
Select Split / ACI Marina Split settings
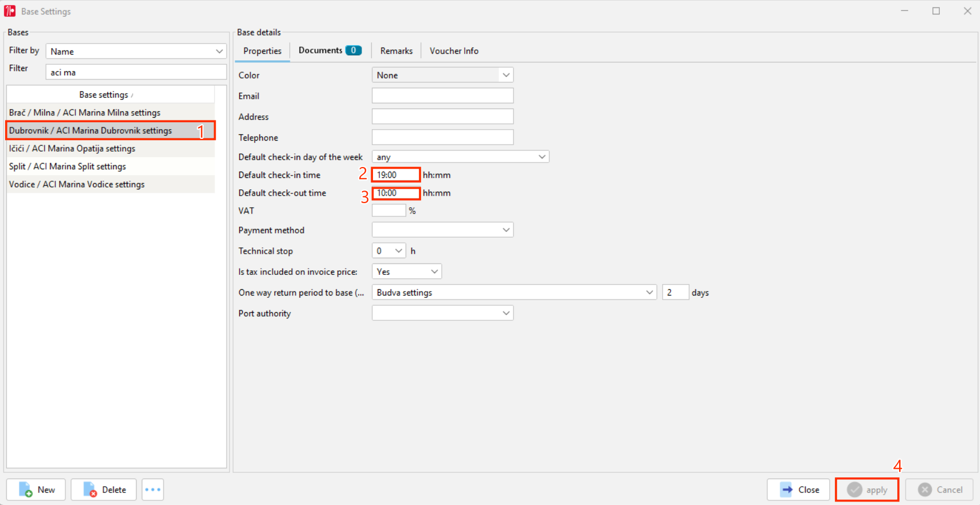pyautogui.click(x=111, y=166)
